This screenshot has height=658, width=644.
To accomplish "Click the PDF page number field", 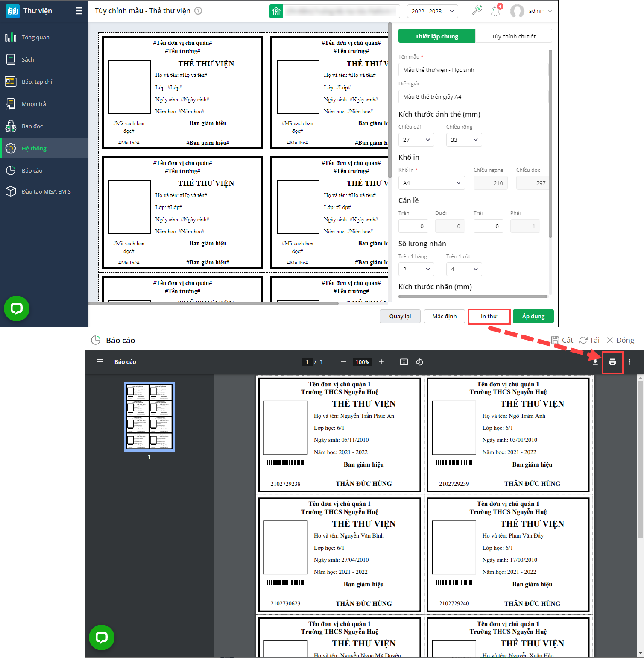I will (x=307, y=362).
